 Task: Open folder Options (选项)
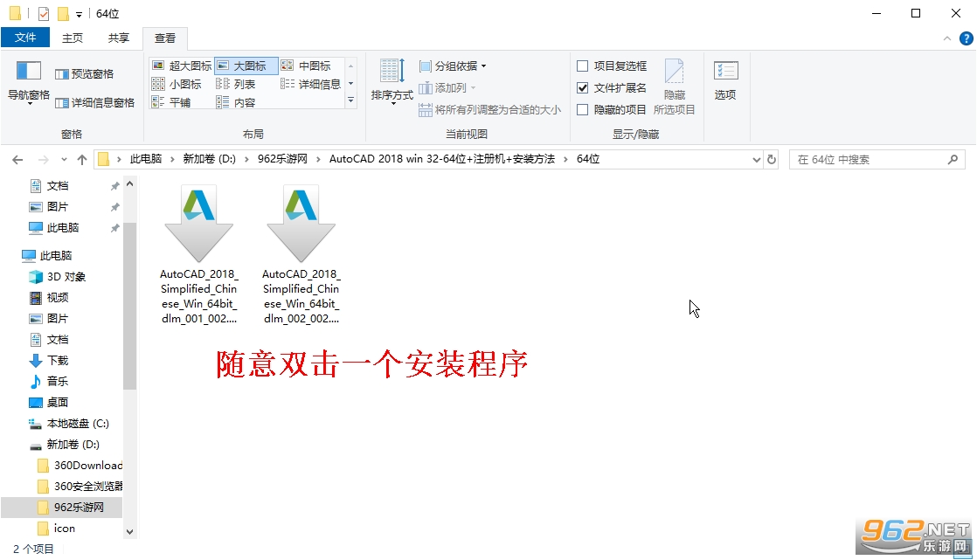tap(725, 80)
